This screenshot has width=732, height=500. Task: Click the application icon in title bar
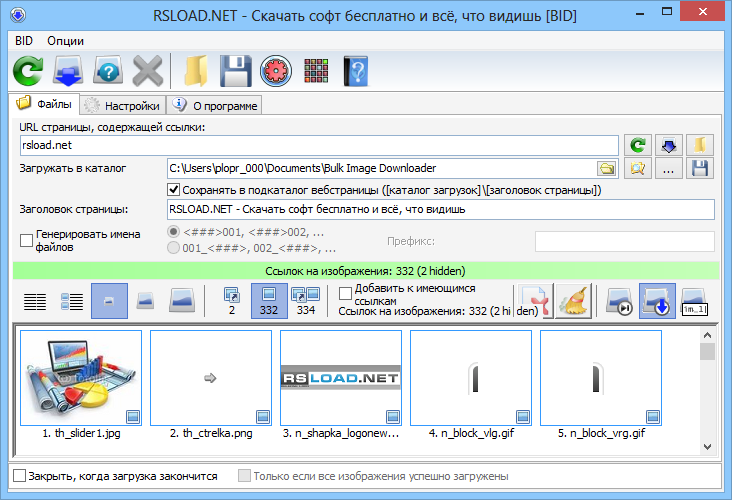pyautogui.click(x=18, y=15)
